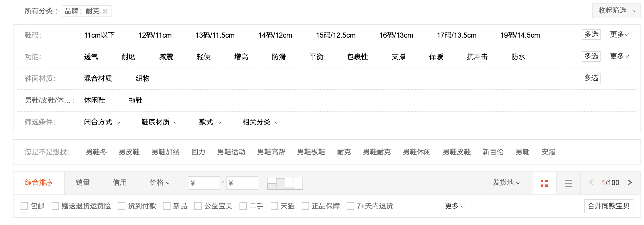644x225 pixels.
Task: Click the price distribution bar chart
Action: pyautogui.click(x=285, y=183)
